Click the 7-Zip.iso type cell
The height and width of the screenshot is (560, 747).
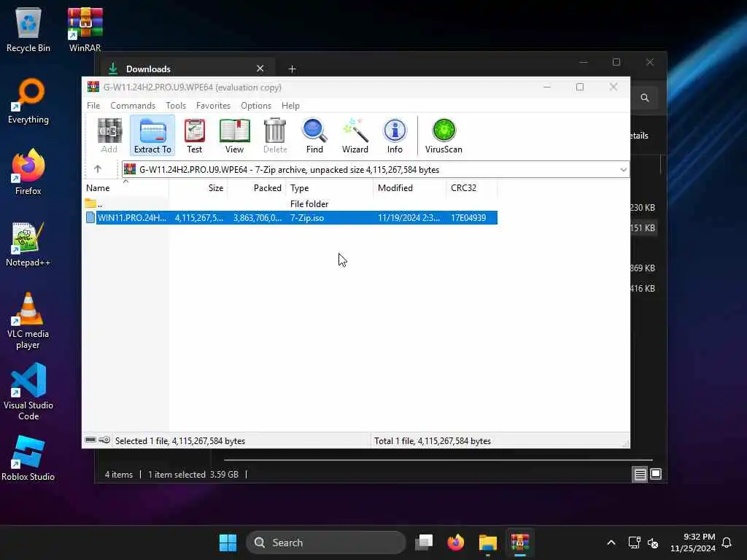click(x=307, y=217)
